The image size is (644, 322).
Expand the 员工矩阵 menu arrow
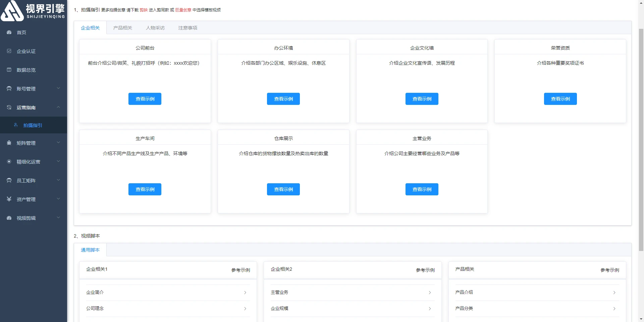click(x=58, y=180)
